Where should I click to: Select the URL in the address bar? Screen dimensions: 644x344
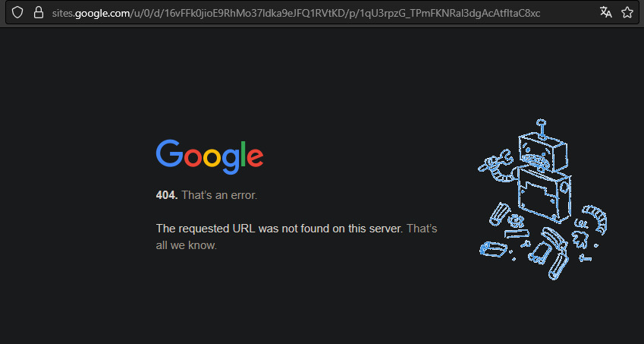point(296,13)
